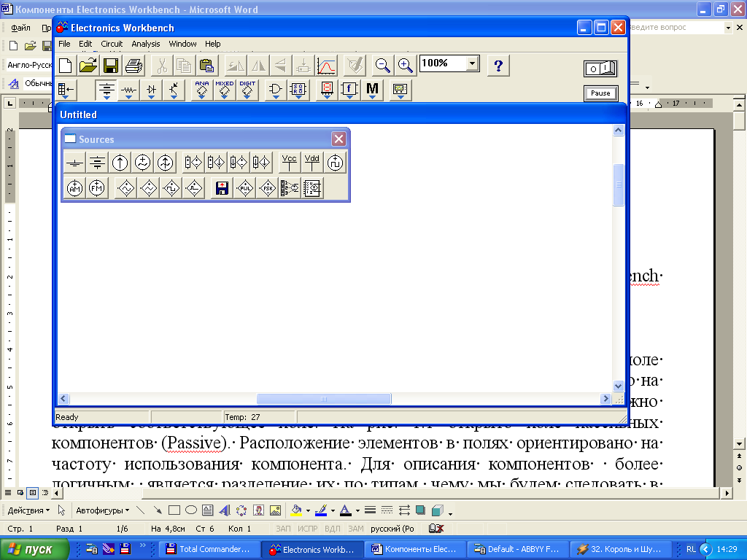This screenshot has width=747, height=560.
Task: Open the Circuit menu
Action: 112,44
